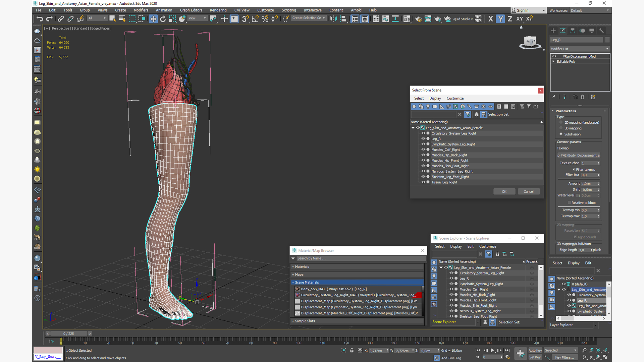
Task: Collapse the Leg_Skin_and_Anatomy_Asian_Female tree node
Action: point(413,128)
